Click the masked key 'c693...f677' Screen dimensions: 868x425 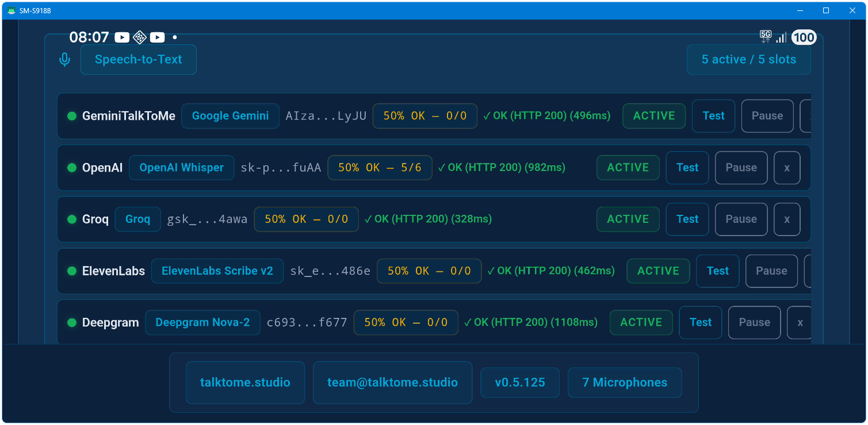307,322
